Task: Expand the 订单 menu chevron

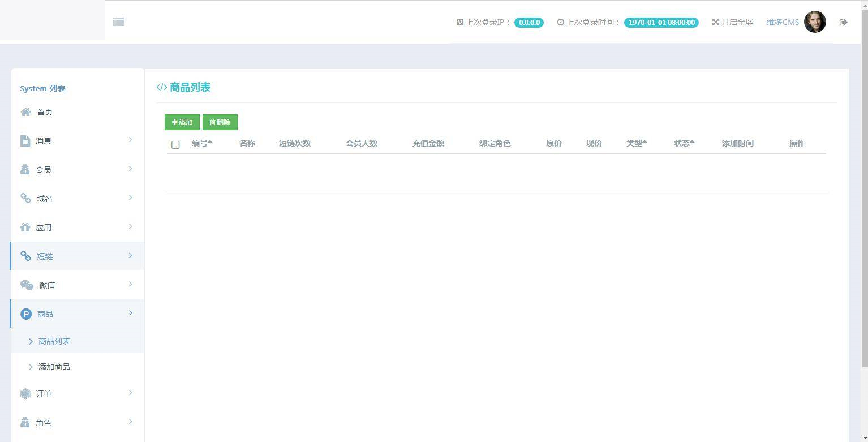Action: tap(131, 393)
